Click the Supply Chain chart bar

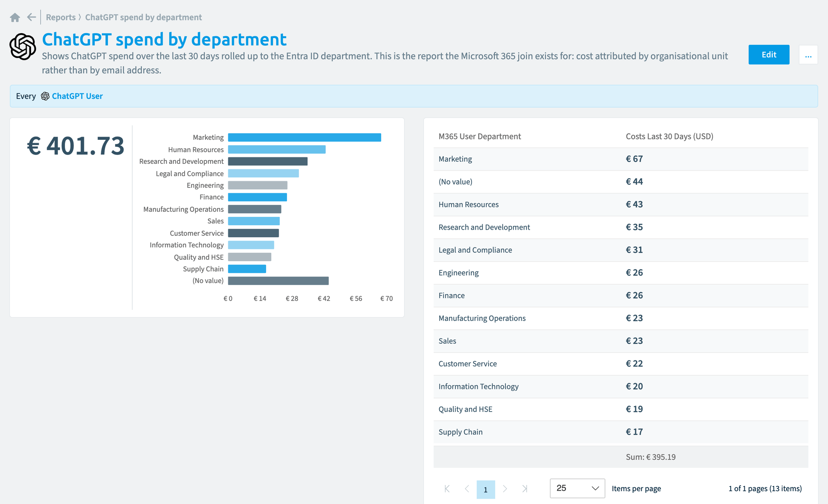(247, 269)
